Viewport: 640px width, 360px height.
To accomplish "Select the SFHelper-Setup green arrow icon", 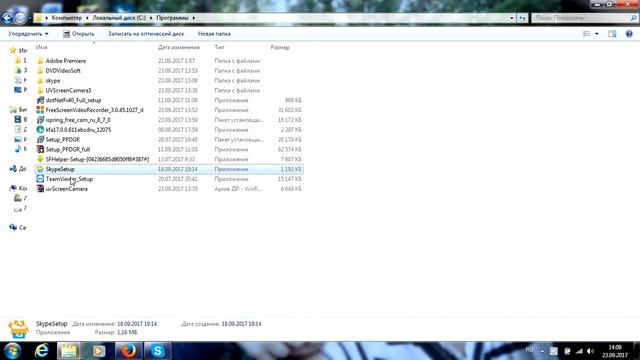I will [40, 159].
